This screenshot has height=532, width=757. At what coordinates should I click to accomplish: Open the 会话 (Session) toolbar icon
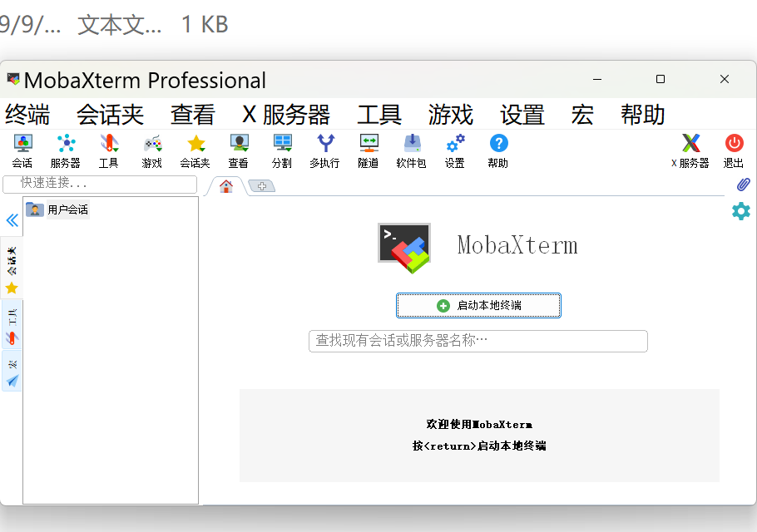pos(22,151)
